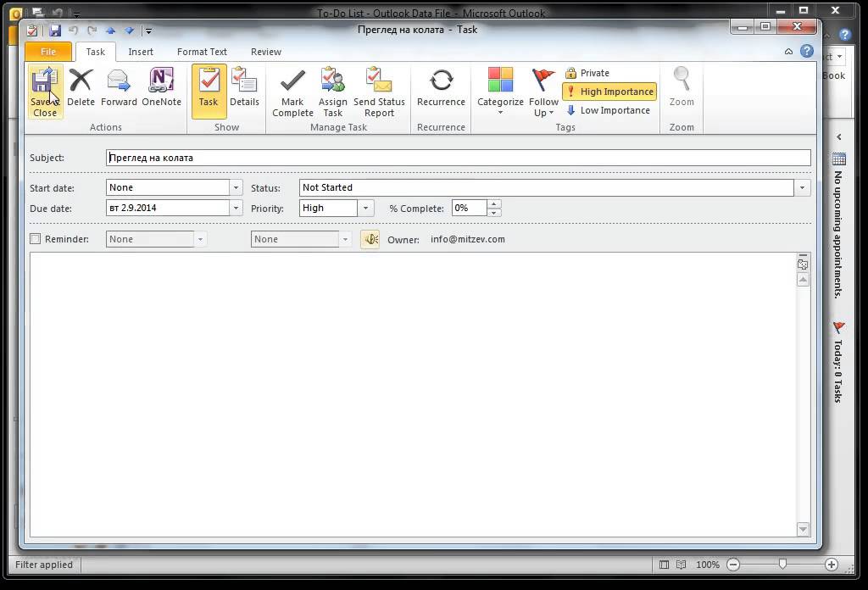This screenshot has height=590, width=868.
Task: Open the Review tab
Action: [265, 52]
